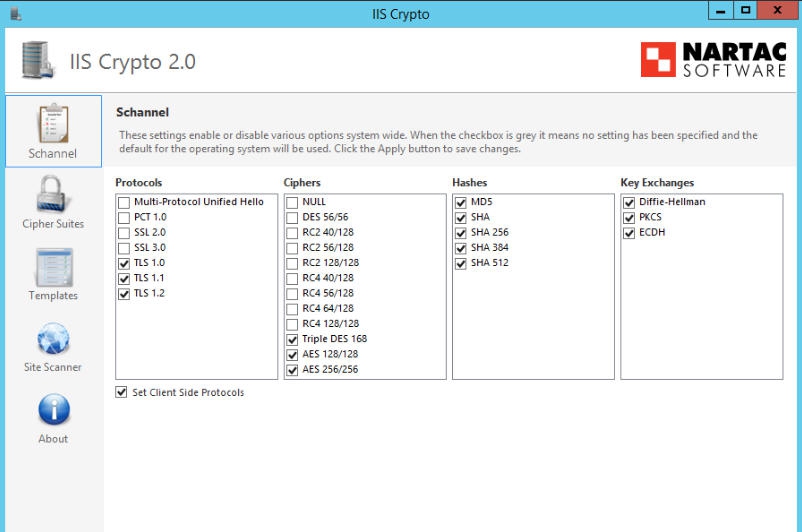Uncheck SHA 512 hash
Viewport: 802px width, 532px height.
(x=461, y=264)
